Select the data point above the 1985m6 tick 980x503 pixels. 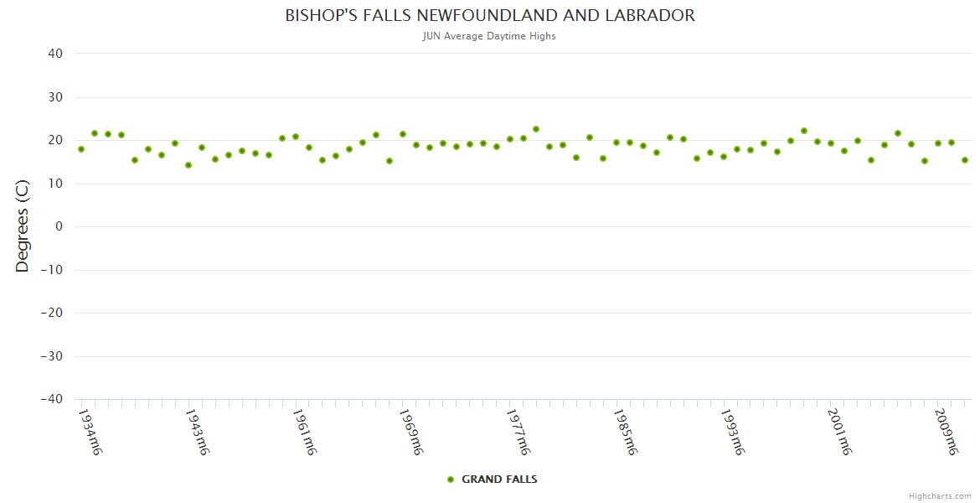616,143
